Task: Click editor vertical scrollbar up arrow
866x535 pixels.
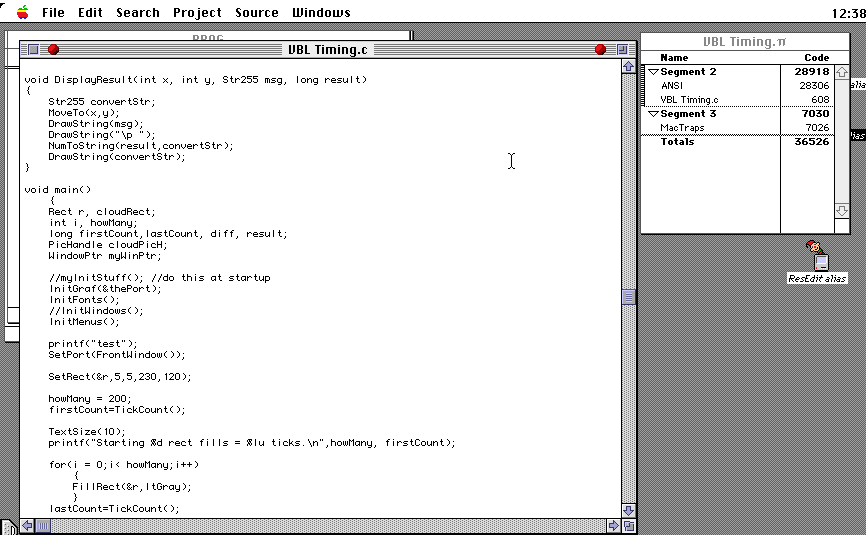Action: 628,66
